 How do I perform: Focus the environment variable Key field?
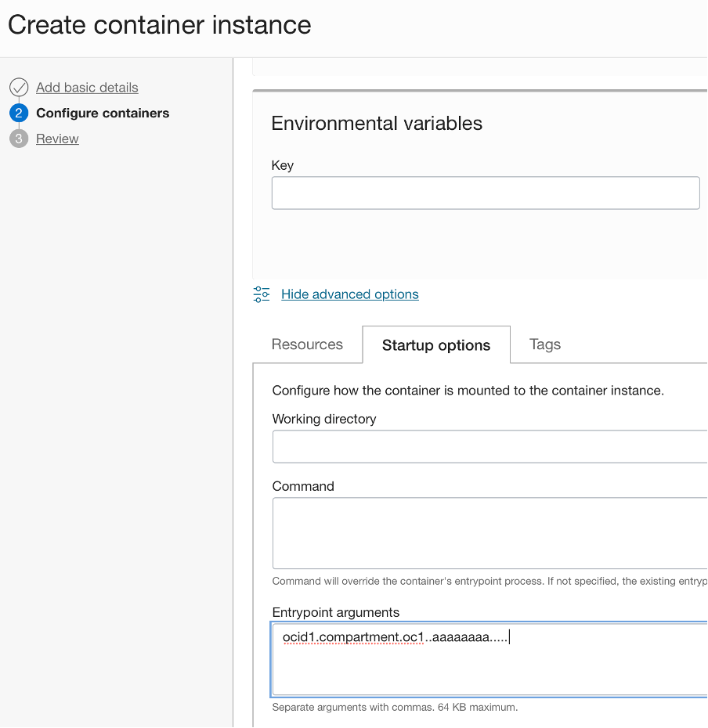tap(486, 193)
